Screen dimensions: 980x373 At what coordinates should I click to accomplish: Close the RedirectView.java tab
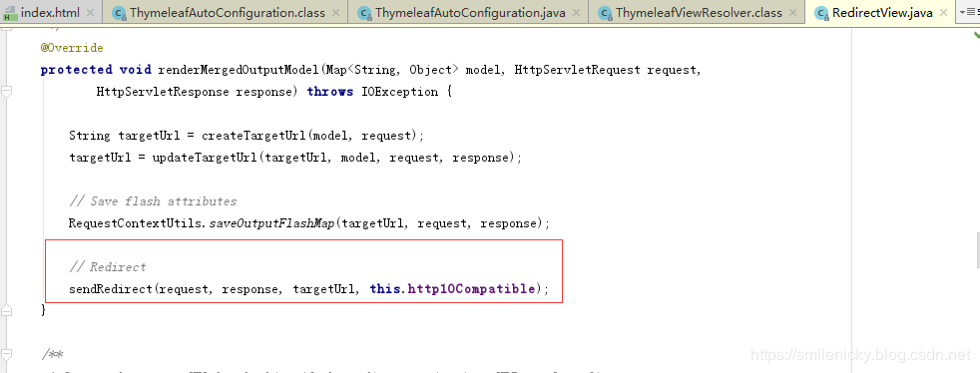click(x=944, y=13)
